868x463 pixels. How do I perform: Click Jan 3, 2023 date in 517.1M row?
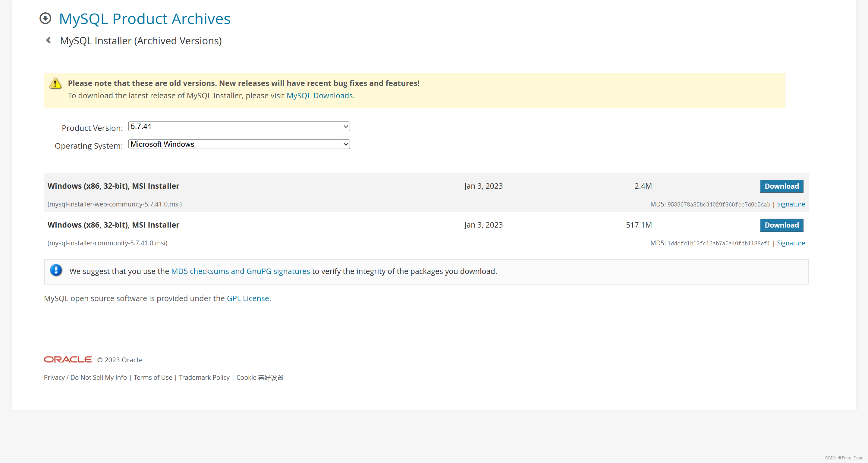(483, 225)
